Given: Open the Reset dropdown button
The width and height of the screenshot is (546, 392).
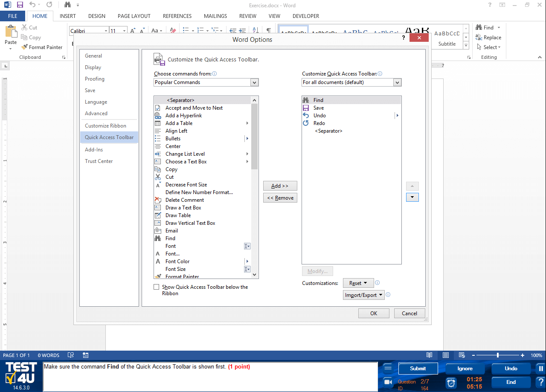Looking at the screenshot, I should point(358,283).
